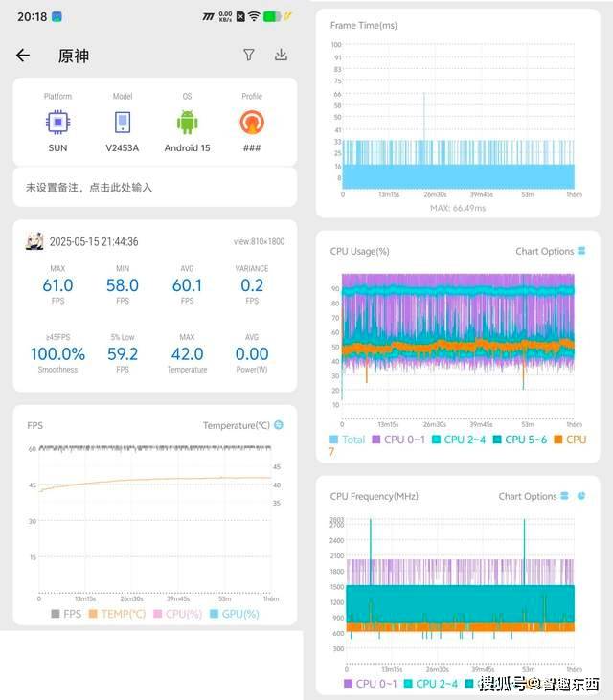Viewport: 613px width, 700px height.
Task: Tap the Wi-Fi status bar icon
Action: (x=254, y=16)
